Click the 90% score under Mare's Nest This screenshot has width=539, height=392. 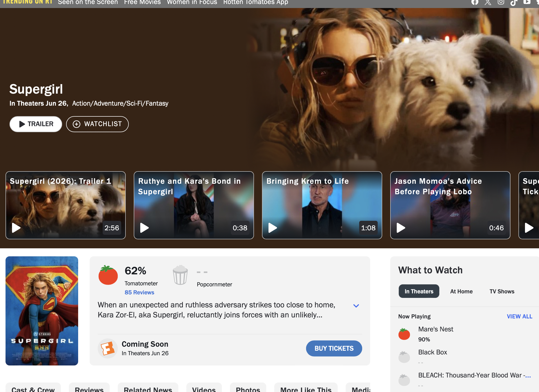click(x=424, y=339)
